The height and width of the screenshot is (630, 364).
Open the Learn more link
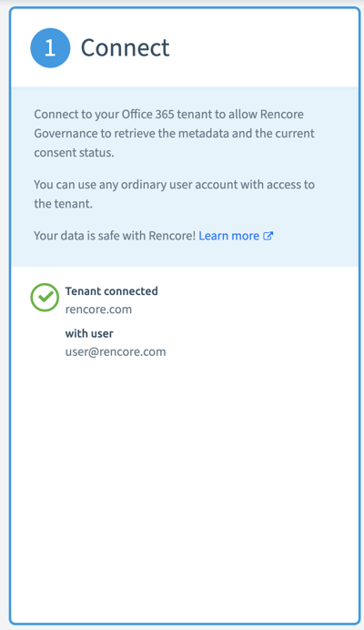pyautogui.click(x=229, y=236)
